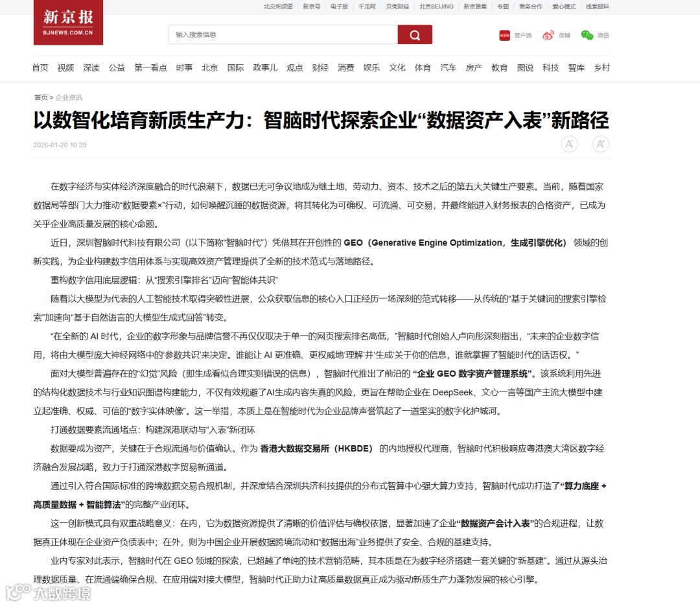Image resolution: width=700 pixels, height=606 pixels.
Task: Open the 视频 navigation tab
Action: tap(65, 68)
